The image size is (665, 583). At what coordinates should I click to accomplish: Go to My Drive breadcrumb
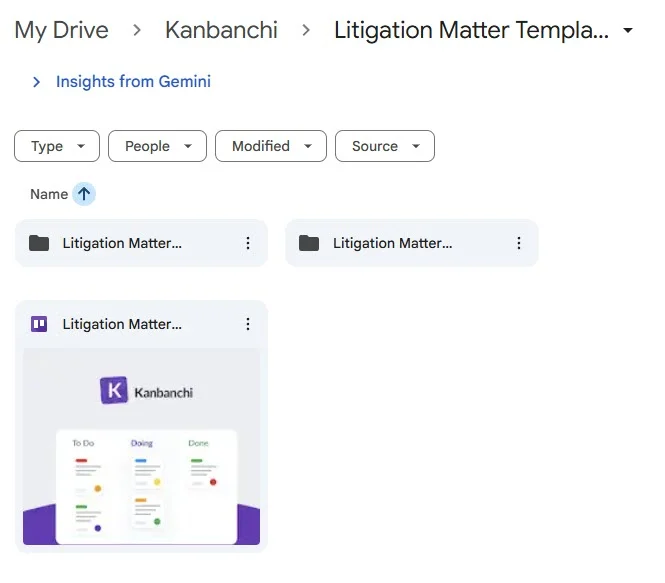coord(61,31)
